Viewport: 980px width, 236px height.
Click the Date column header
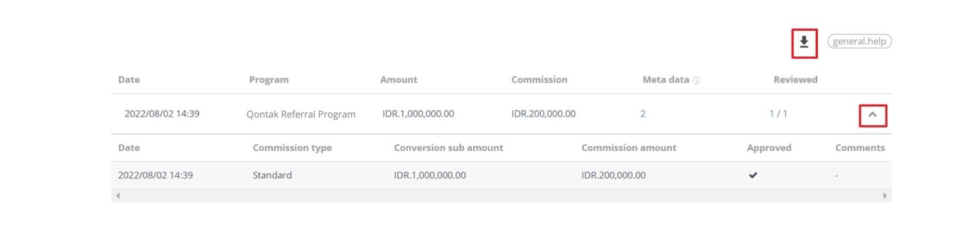[129, 80]
